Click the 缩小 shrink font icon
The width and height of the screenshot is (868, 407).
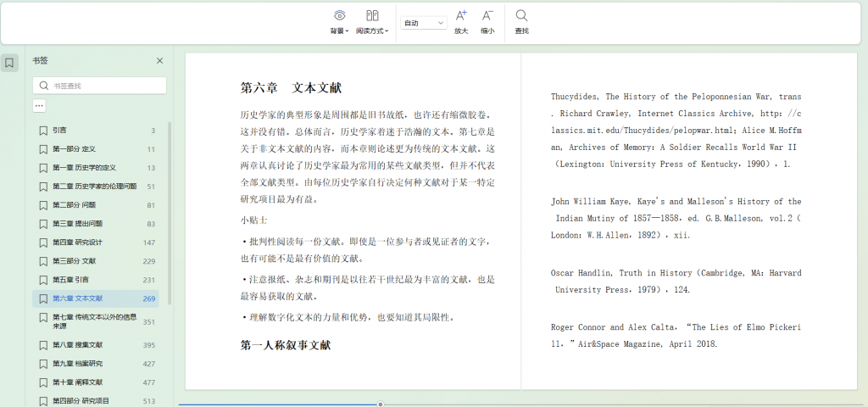pos(487,15)
